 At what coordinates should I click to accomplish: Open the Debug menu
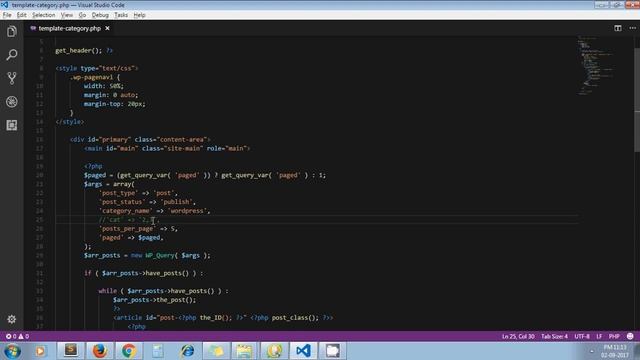click(x=100, y=15)
